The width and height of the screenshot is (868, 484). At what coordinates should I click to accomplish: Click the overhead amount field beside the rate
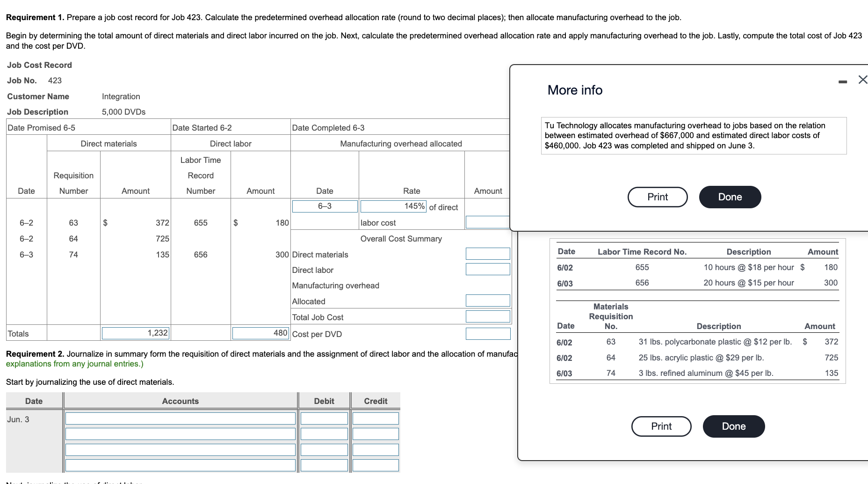pyautogui.click(x=487, y=222)
